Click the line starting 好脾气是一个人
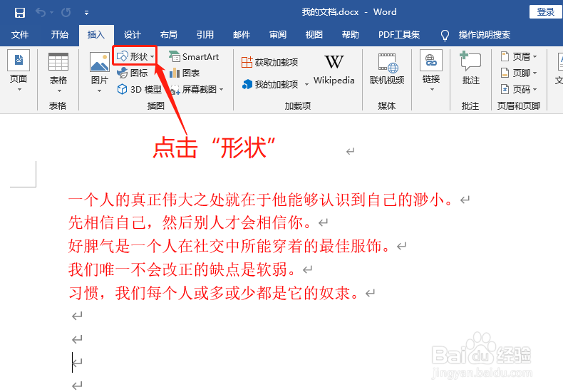Image resolution: width=563 pixels, height=392 pixels. pos(229,247)
